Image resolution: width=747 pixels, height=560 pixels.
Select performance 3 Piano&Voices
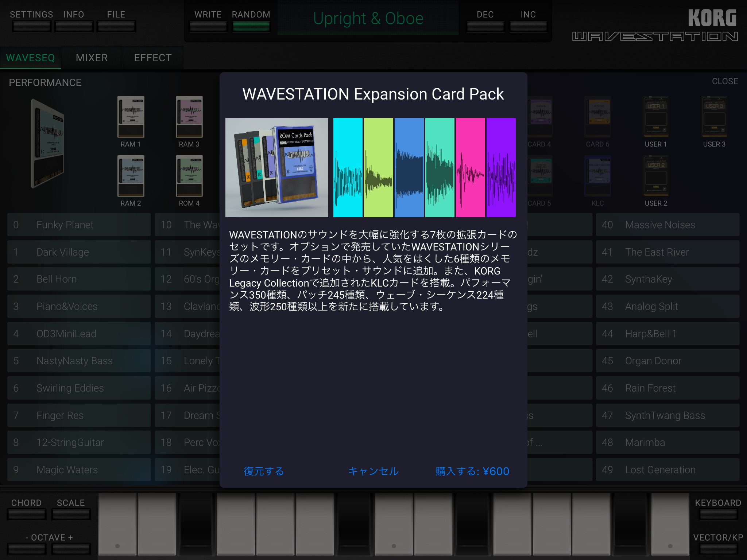point(79,306)
